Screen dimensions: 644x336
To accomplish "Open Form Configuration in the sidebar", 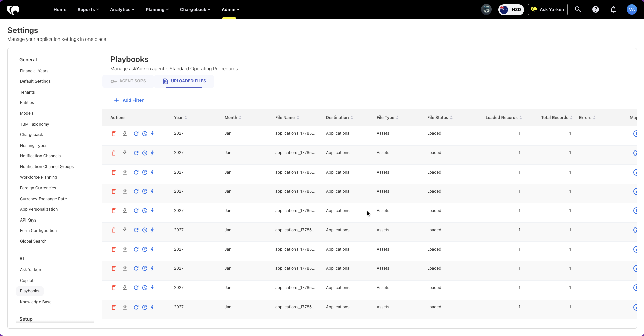I will (38, 231).
